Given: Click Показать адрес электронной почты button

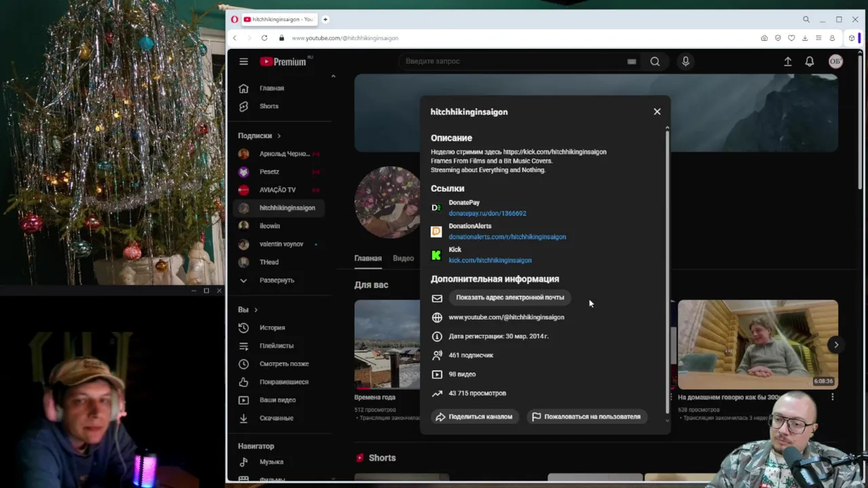Looking at the screenshot, I should 510,298.
